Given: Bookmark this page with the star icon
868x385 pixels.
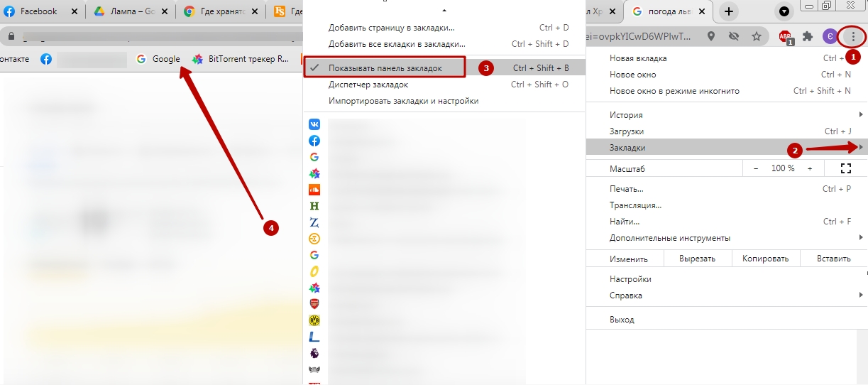Looking at the screenshot, I should 757,36.
